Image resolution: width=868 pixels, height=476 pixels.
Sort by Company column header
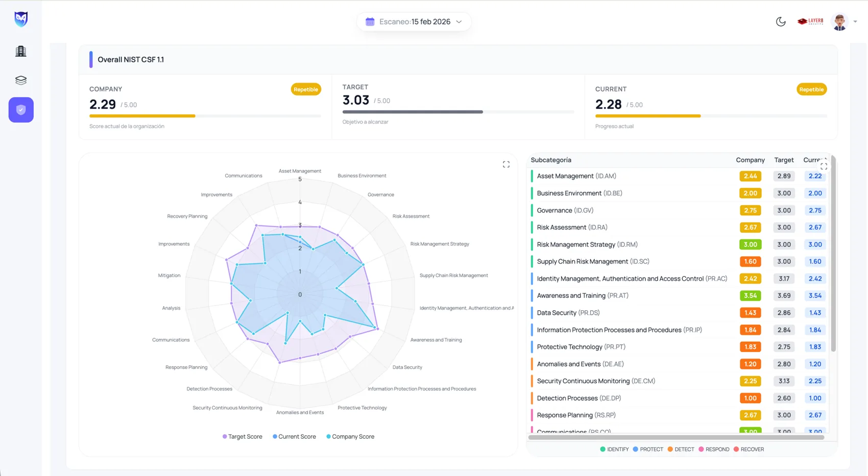pos(750,160)
